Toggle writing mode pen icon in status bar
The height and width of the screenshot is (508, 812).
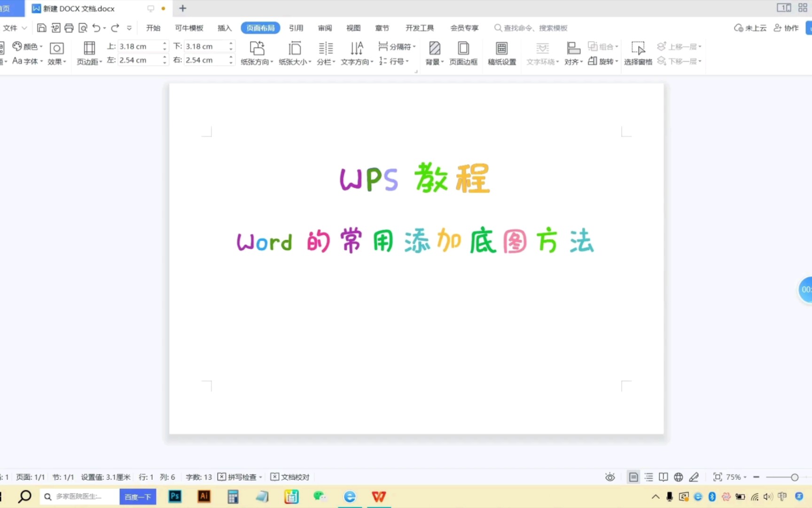(x=694, y=477)
